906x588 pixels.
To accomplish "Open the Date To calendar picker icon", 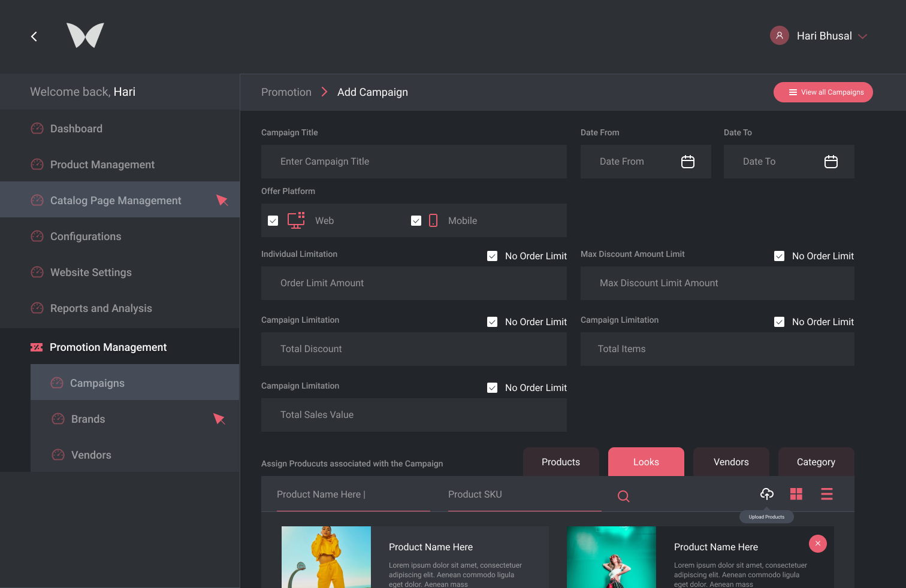I will coord(830,162).
